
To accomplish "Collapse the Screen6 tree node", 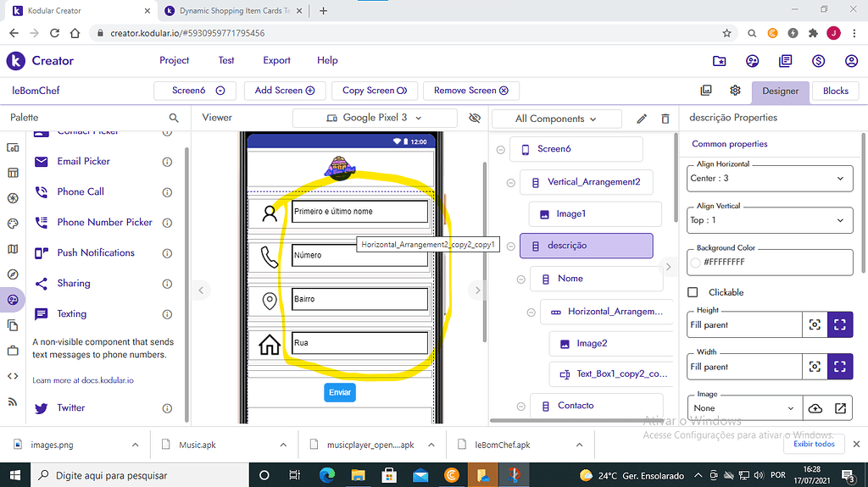I will pyautogui.click(x=500, y=149).
